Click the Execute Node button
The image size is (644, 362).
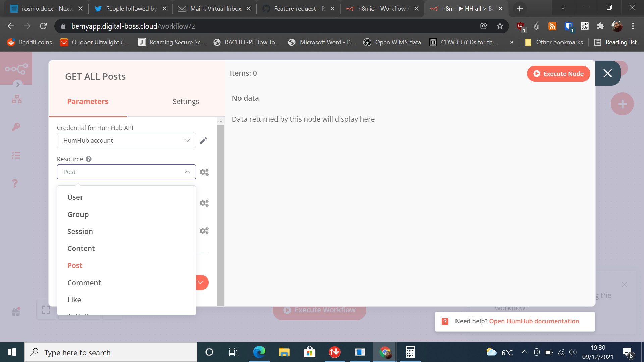pyautogui.click(x=558, y=74)
